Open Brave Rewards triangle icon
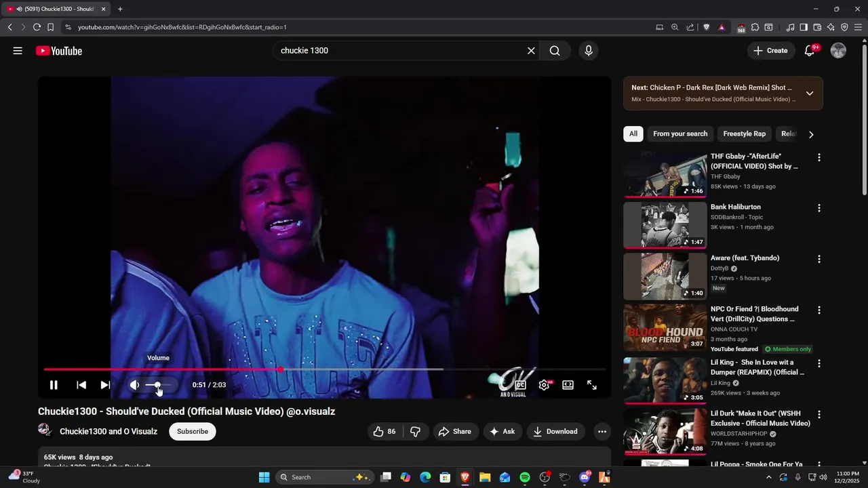The width and height of the screenshot is (868, 488). [722, 27]
